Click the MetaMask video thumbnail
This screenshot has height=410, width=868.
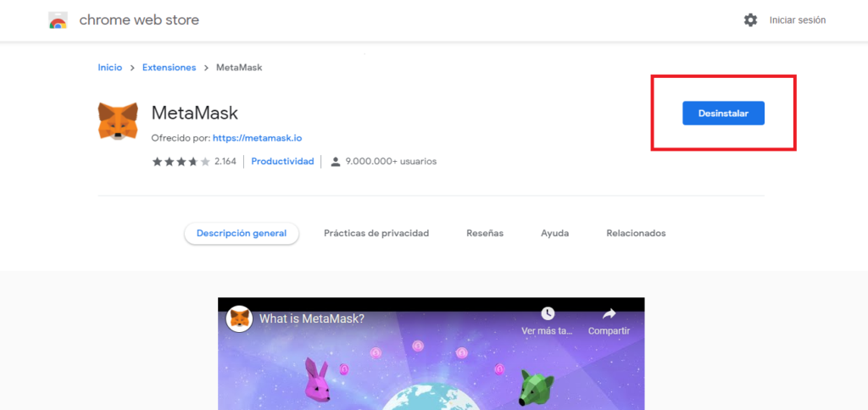[x=431, y=354]
